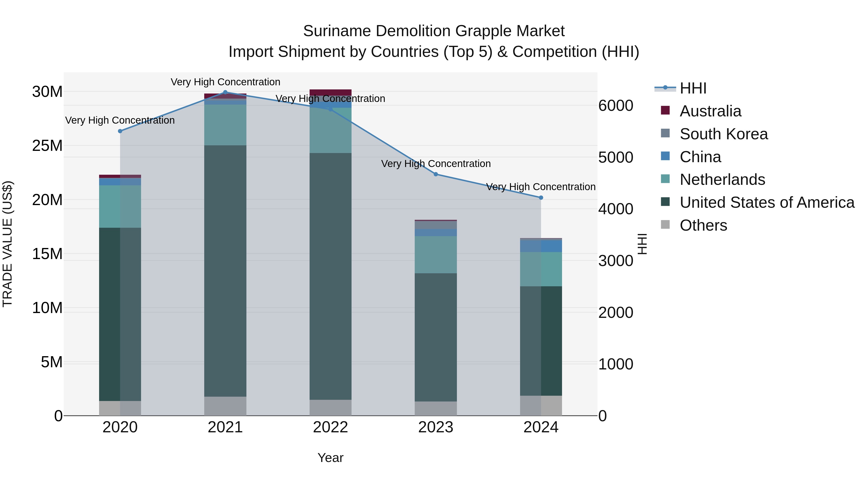This screenshot has width=868, height=488.
Task: Toggle the Netherlands legend entry
Action: pos(713,180)
